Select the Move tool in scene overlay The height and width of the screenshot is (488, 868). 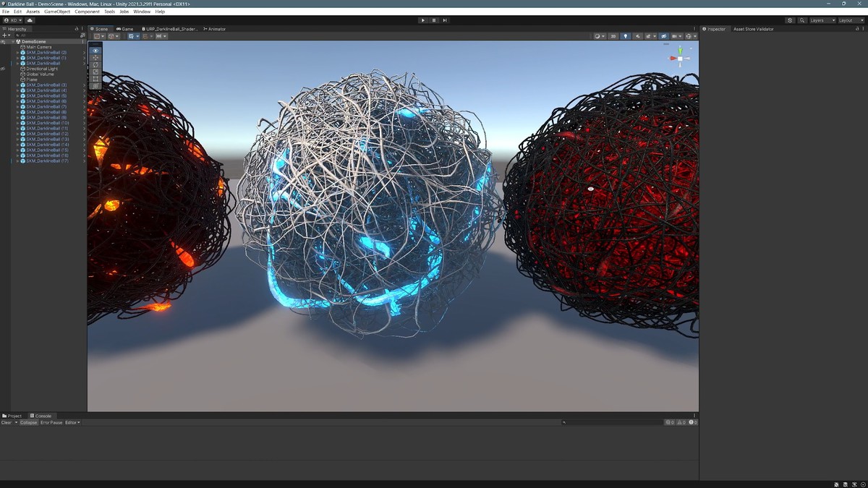click(95, 58)
